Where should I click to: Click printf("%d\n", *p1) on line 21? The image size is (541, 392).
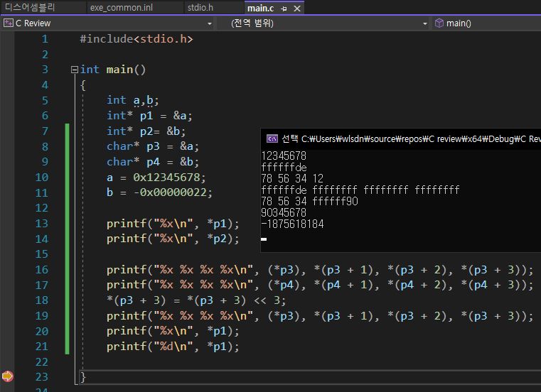pyautogui.click(x=173, y=347)
